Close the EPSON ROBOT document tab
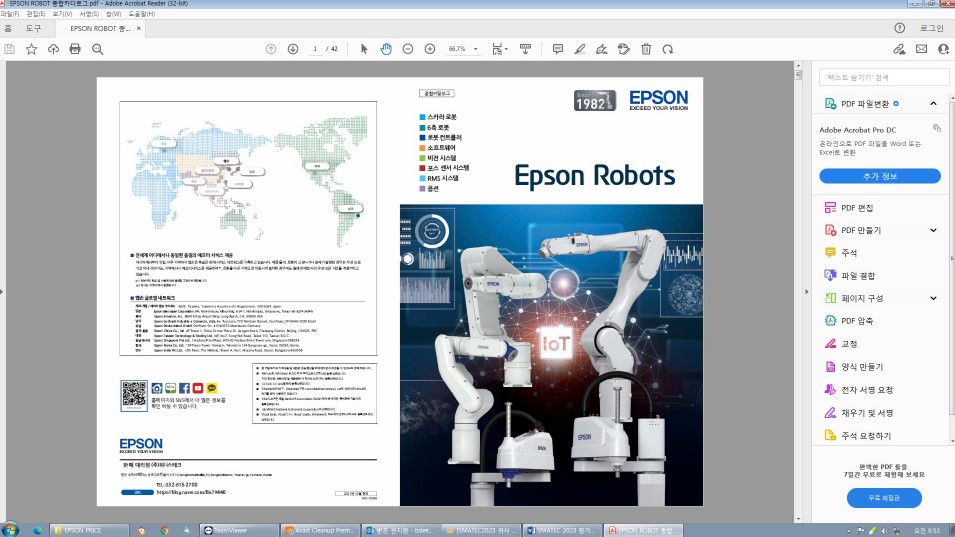955x537 pixels. (x=139, y=28)
